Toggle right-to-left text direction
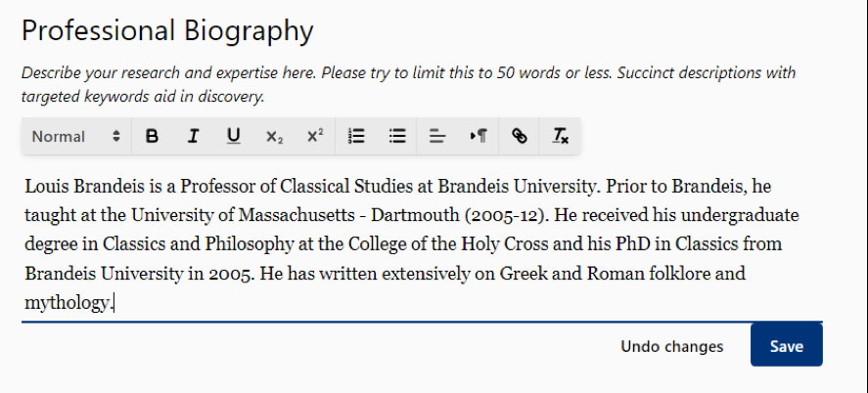This screenshot has width=868, height=393. (x=479, y=136)
